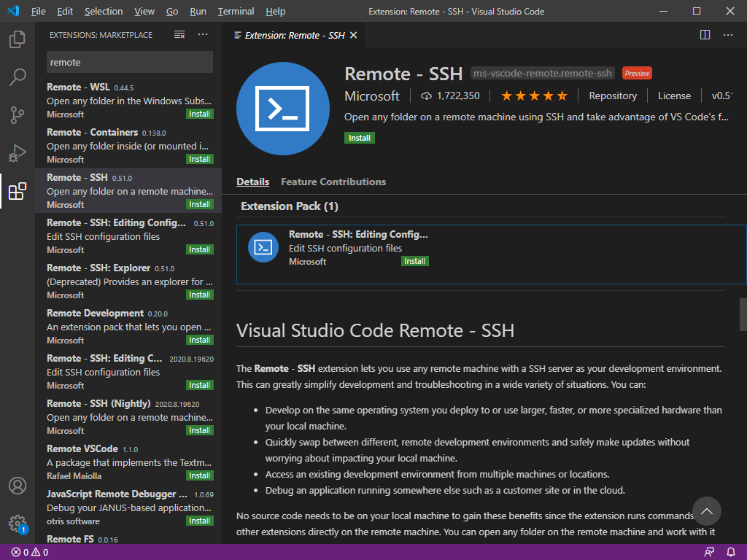Image resolution: width=747 pixels, height=560 pixels.
Task: Open the Explorer view in activity bar
Action: point(18,39)
